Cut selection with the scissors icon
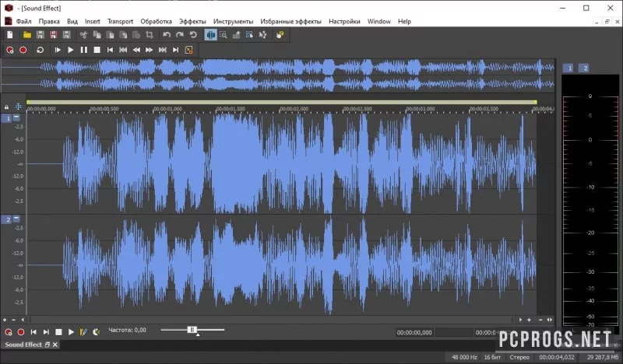 (83, 35)
